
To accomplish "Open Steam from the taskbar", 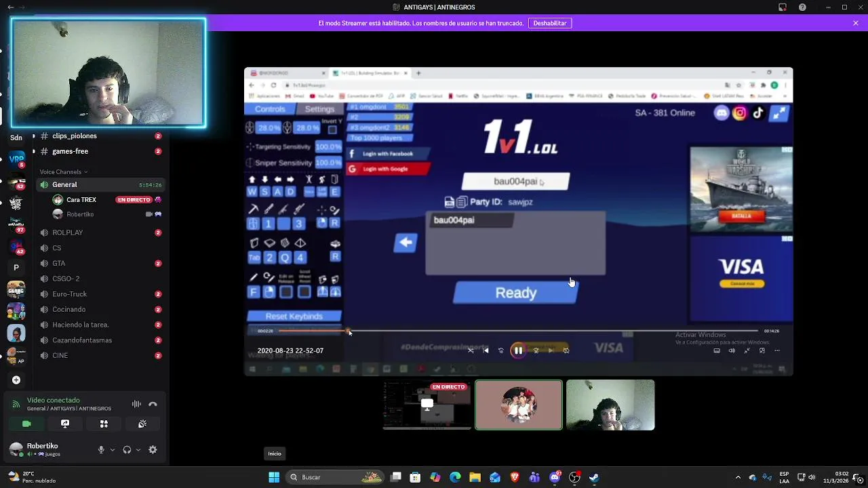I will point(594,477).
